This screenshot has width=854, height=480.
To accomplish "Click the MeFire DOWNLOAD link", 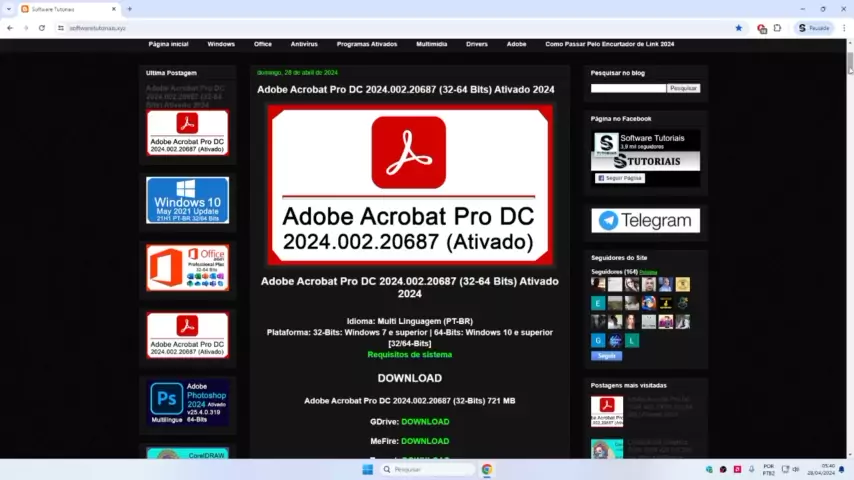I will 425,441.
